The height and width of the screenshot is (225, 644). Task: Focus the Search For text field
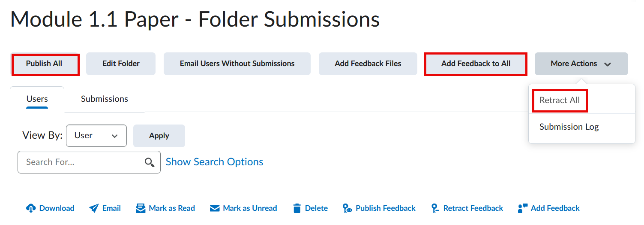81,162
